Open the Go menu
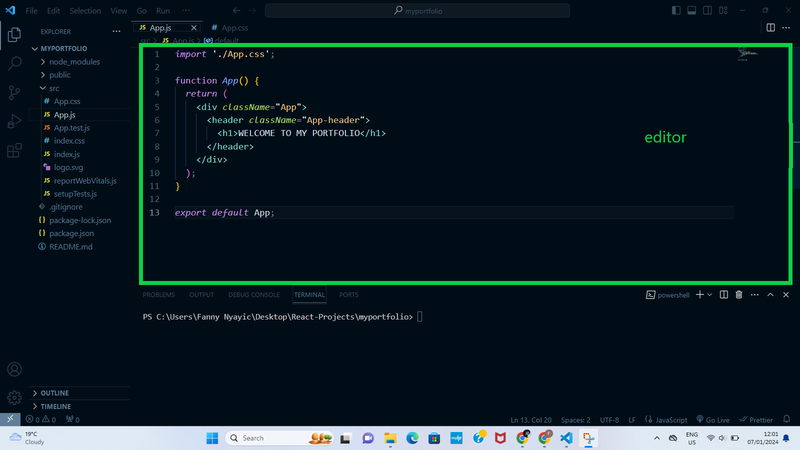The image size is (800, 450). click(x=141, y=10)
